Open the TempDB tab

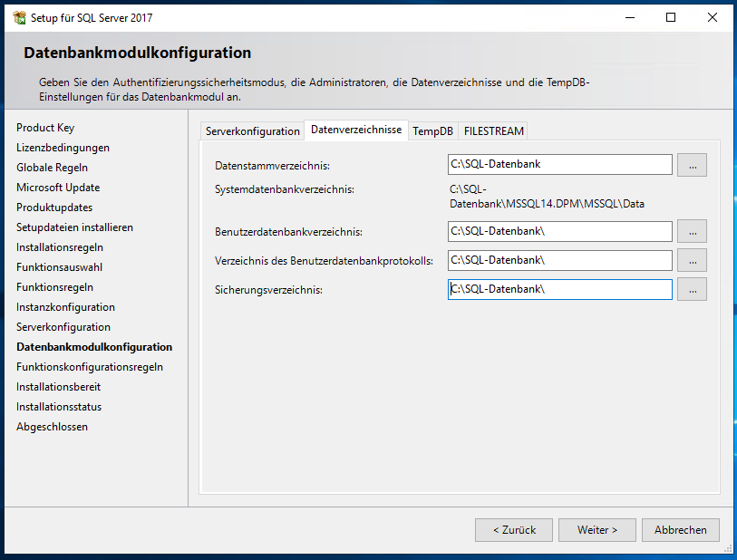(x=433, y=131)
